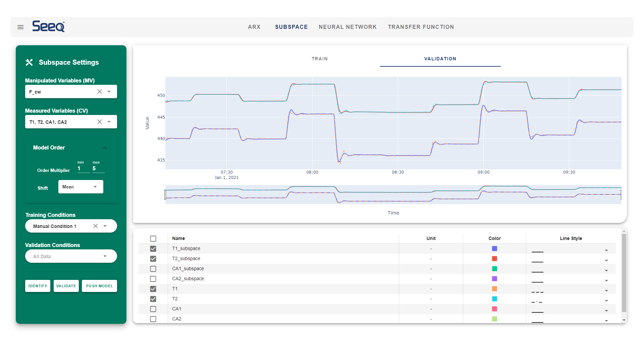Open the Validation Conditions All Data dropdown

point(71,256)
